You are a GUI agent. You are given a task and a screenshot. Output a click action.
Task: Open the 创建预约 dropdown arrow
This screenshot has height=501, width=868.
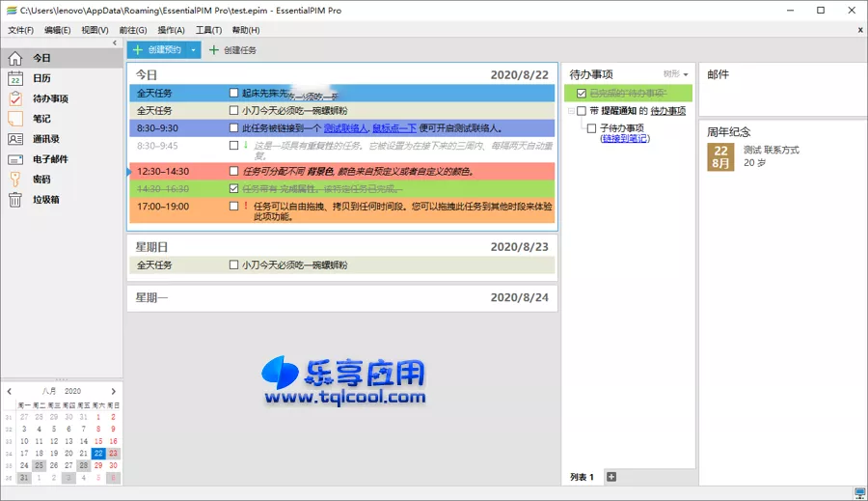[x=193, y=50]
